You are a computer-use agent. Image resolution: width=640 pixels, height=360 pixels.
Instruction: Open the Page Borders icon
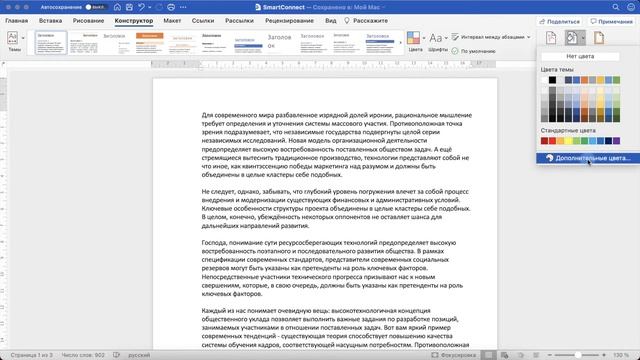point(599,38)
